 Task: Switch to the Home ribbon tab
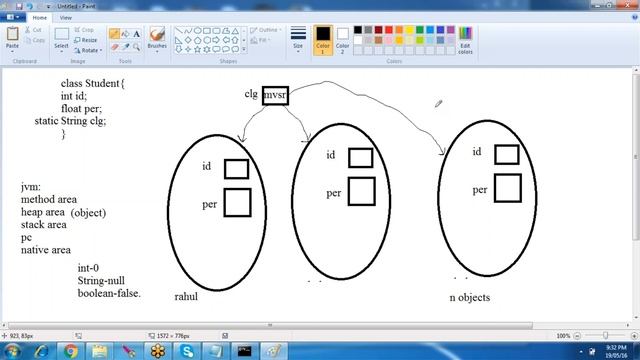coord(40,18)
